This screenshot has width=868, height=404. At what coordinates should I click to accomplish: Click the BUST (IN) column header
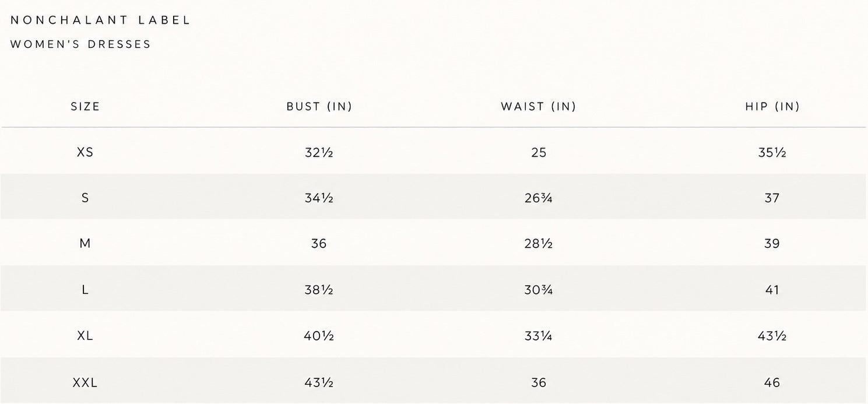click(319, 107)
